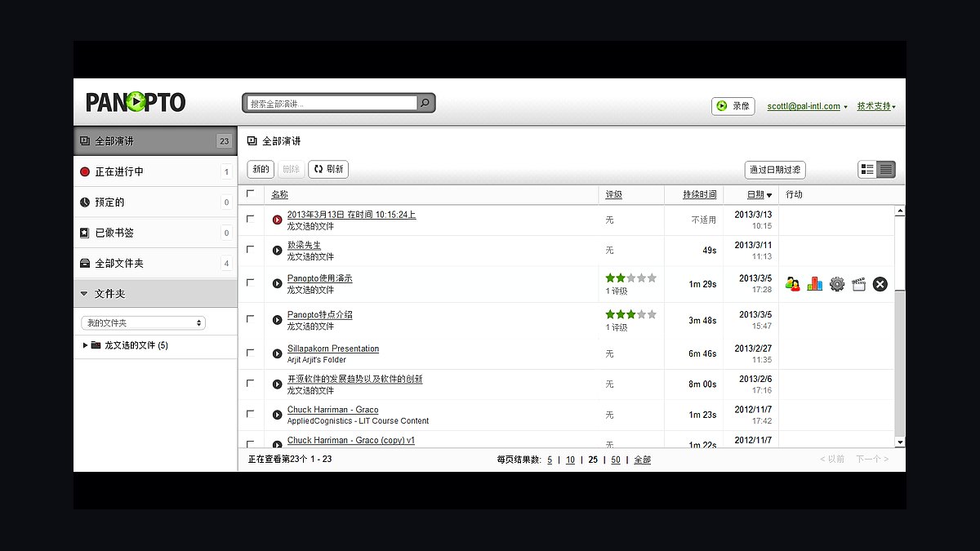Check the 2013年3月13日 session checkbox
This screenshot has height=551, width=980.
pos(250,219)
